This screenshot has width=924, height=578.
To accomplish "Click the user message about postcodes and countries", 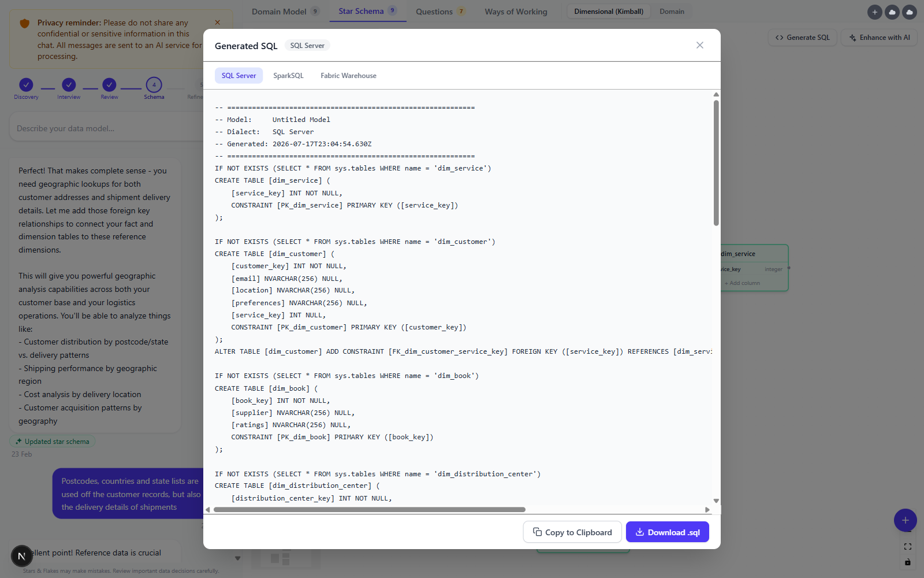I will point(128,494).
